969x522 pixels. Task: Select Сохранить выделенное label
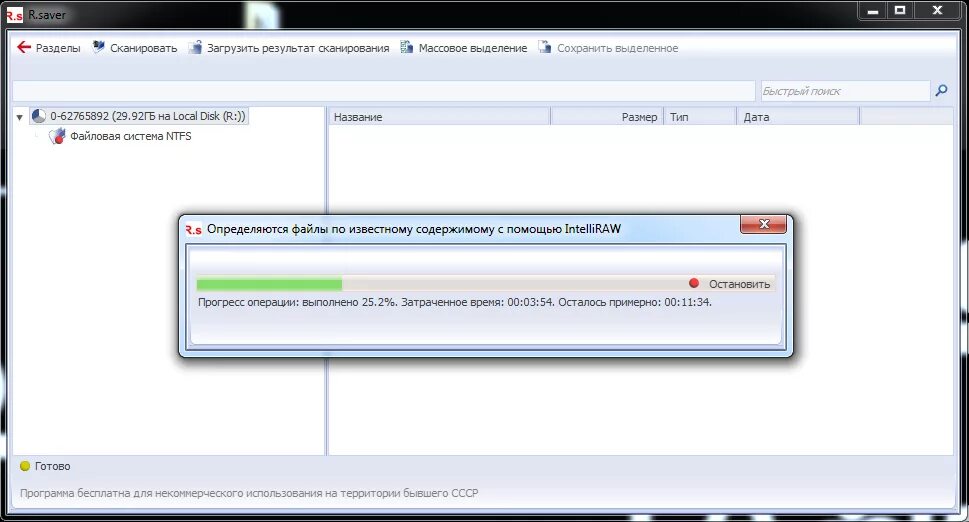pyautogui.click(x=617, y=48)
